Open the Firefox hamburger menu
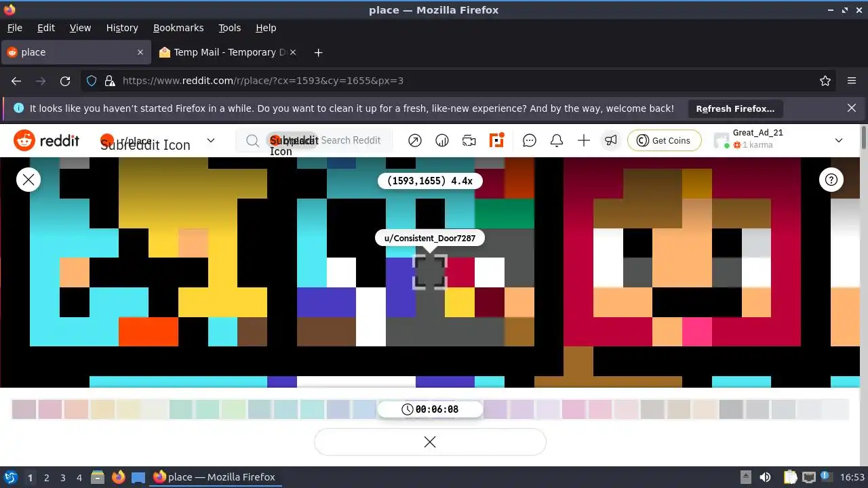Image resolution: width=868 pixels, height=488 pixels. tap(852, 81)
